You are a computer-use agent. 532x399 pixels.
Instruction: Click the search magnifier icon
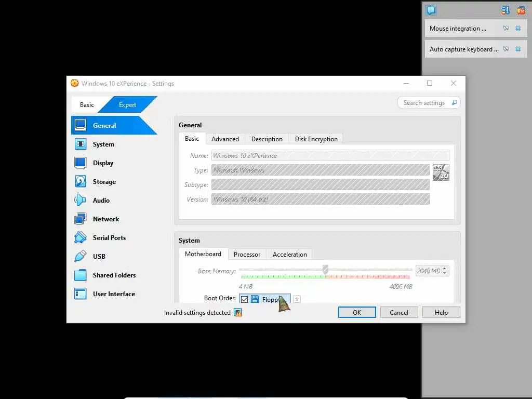coord(454,102)
